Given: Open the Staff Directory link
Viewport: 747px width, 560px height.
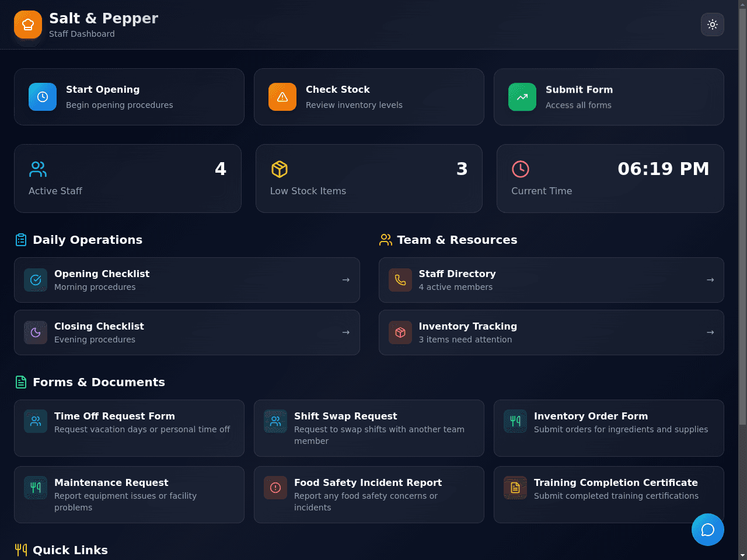Looking at the screenshot, I should pos(551,280).
